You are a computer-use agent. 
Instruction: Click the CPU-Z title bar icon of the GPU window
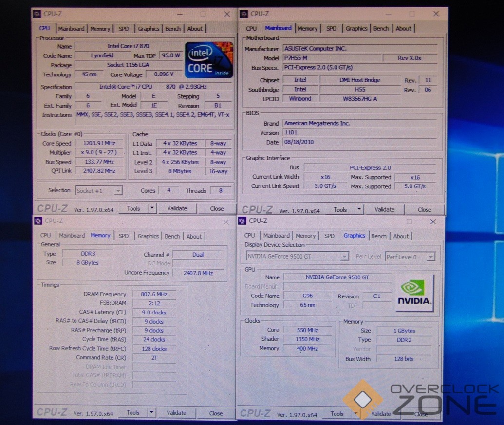pyautogui.click(x=242, y=221)
